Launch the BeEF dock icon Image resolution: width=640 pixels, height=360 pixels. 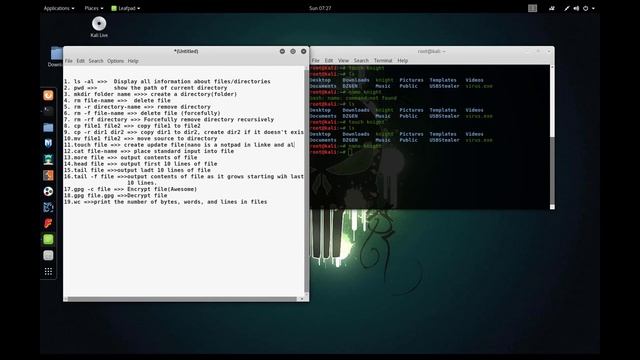click(48, 207)
